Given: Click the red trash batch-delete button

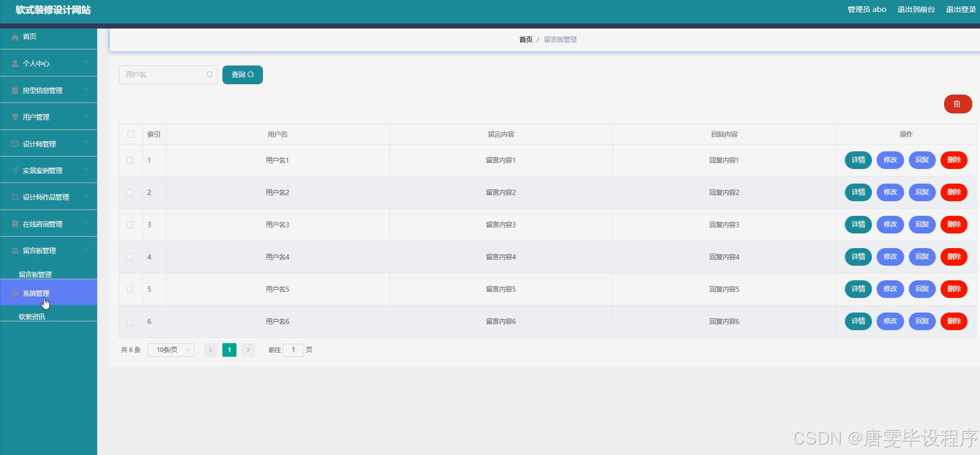Looking at the screenshot, I should pyautogui.click(x=958, y=104).
